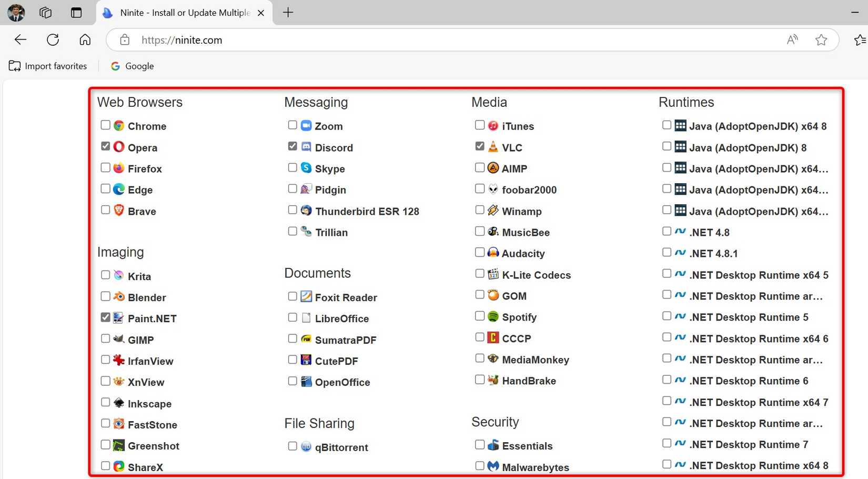The image size is (868, 479).
Task: Open a new browser tab
Action: (288, 13)
